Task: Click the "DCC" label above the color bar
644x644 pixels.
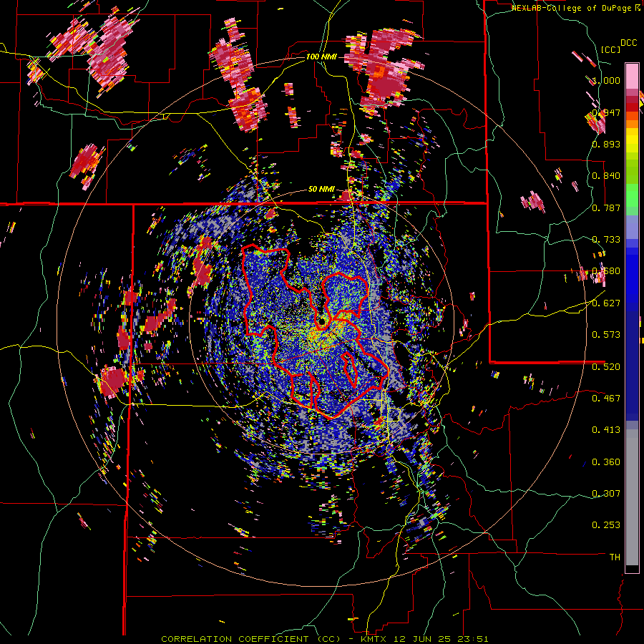Action: pos(628,43)
